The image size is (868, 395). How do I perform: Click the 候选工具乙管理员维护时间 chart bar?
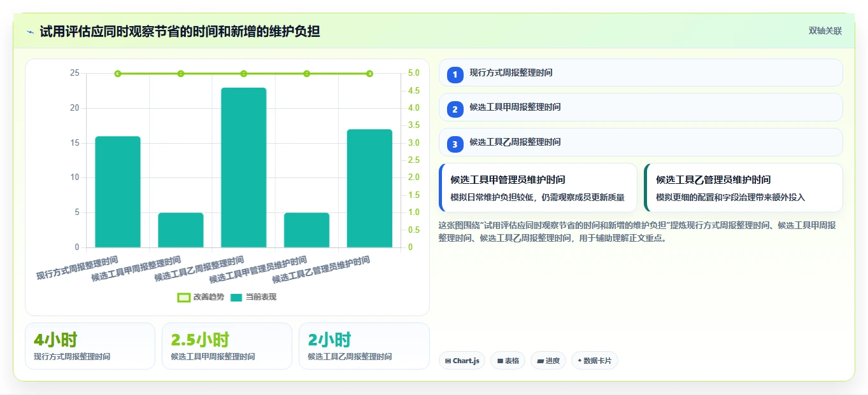click(x=369, y=188)
